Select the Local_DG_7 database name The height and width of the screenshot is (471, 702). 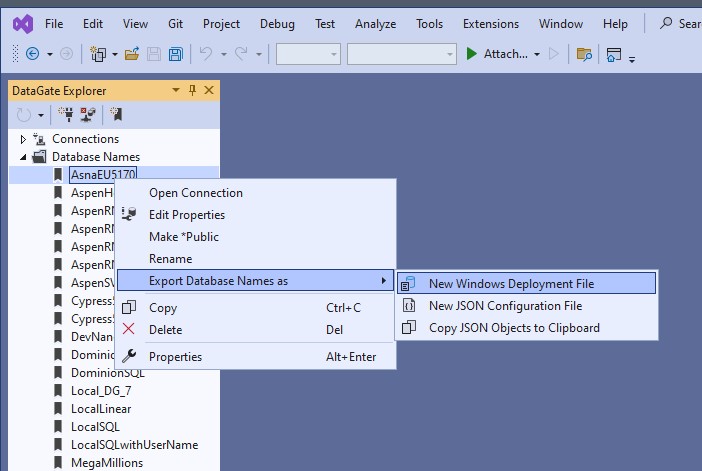(101, 391)
